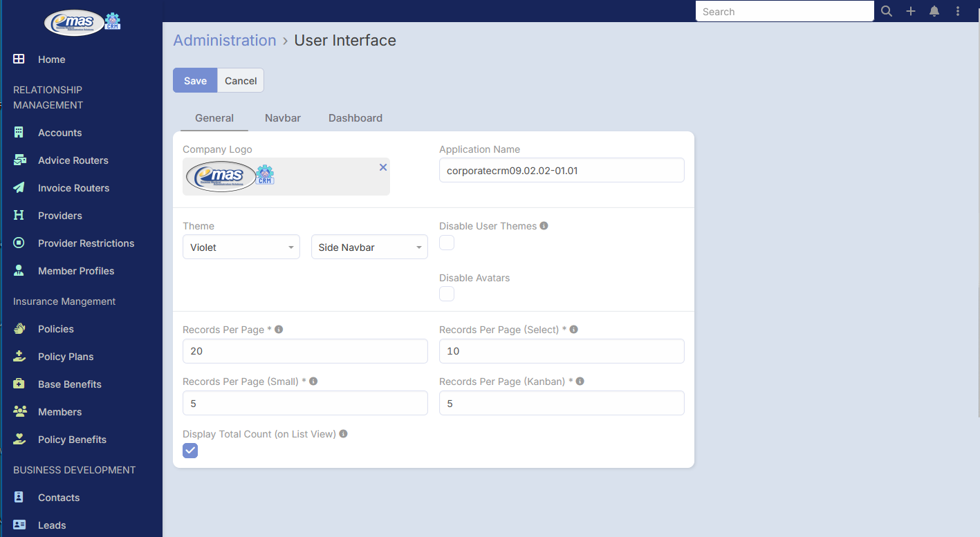Click the Accounts building icon in sidebar

pyautogui.click(x=19, y=132)
